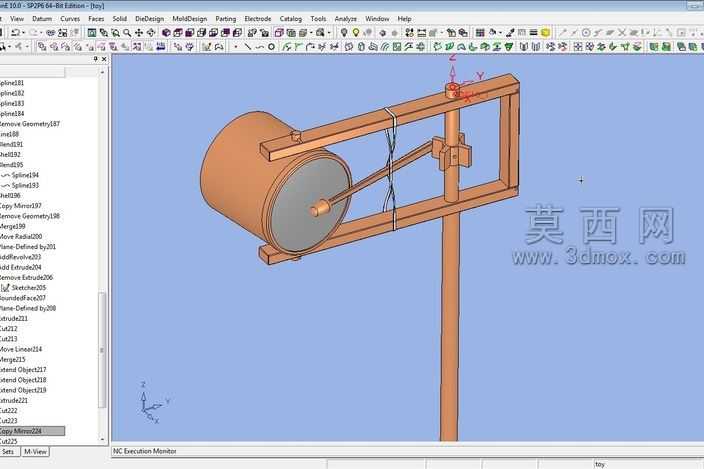The height and width of the screenshot is (469, 704).
Task: Open the Electrode menu
Action: 258,19
